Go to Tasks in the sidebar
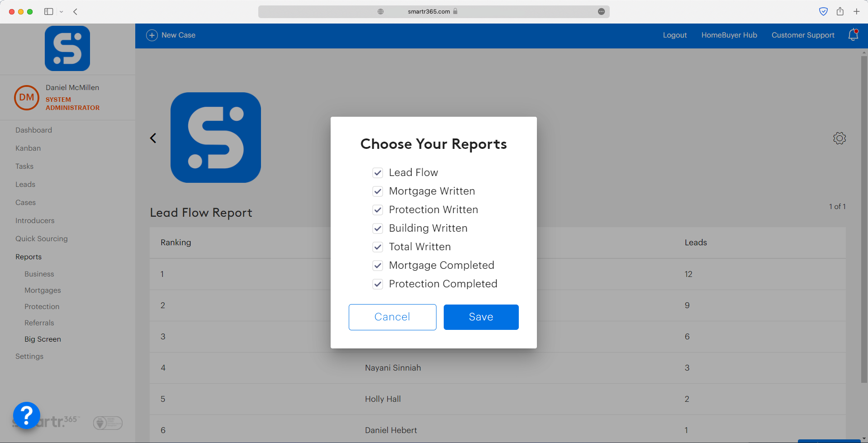The height and width of the screenshot is (443, 868). tap(24, 166)
